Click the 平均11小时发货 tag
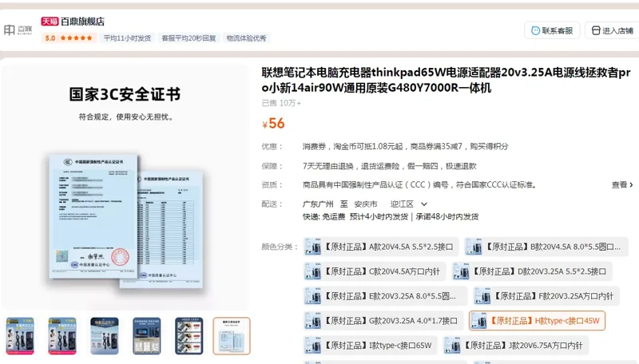 [127, 38]
